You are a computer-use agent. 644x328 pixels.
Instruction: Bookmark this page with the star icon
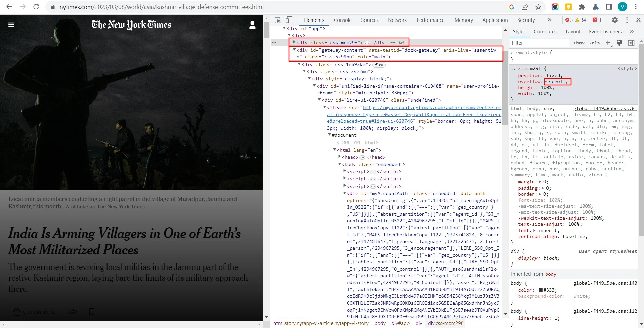tap(538, 7)
